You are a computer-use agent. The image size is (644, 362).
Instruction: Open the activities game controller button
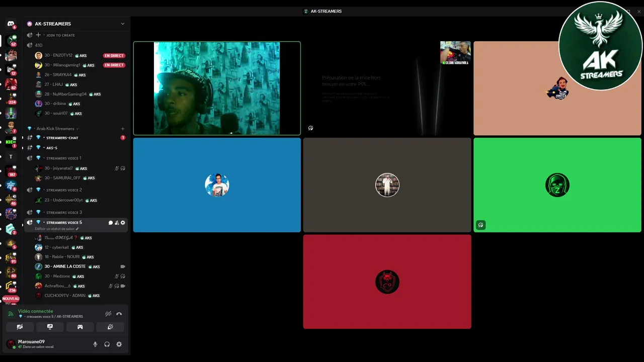pyautogui.click(x=80, y=327)
